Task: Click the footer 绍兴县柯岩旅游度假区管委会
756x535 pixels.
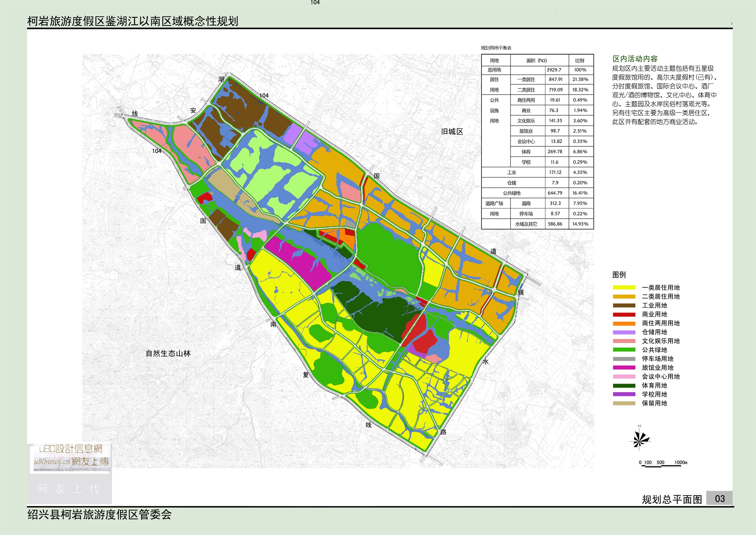Action: tap(99, 514)
